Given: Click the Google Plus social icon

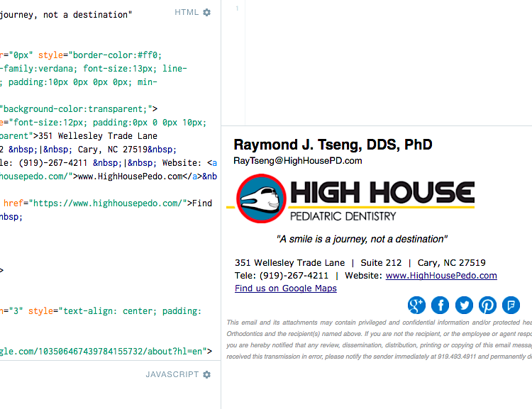Looking at the screenshot, I should point(416,305).
